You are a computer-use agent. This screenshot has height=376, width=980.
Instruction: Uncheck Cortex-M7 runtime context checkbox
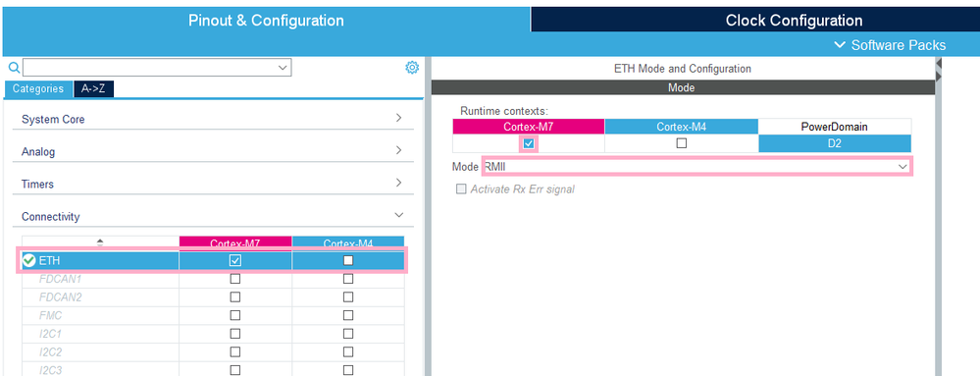[x=528, y=143]
